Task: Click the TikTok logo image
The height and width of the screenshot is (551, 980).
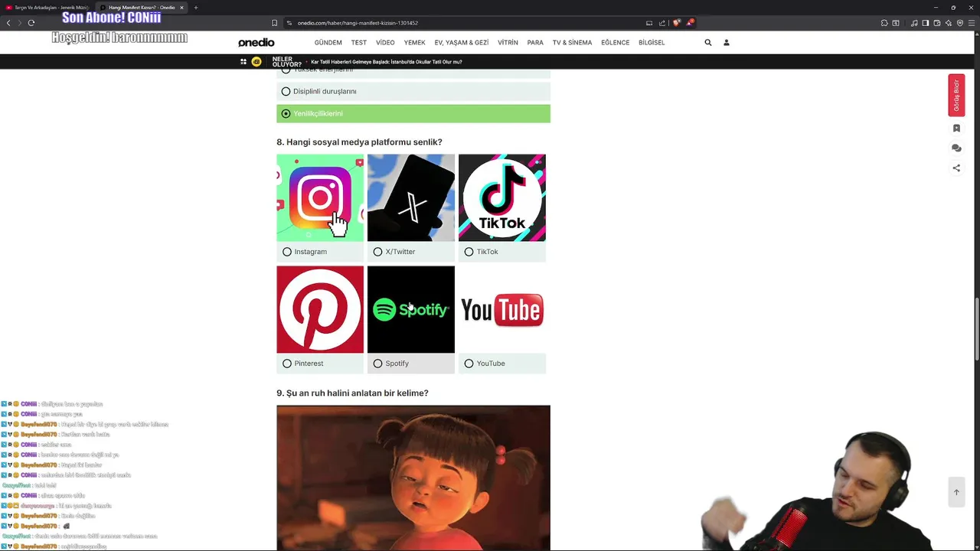Action: click(x=502, y=197)
